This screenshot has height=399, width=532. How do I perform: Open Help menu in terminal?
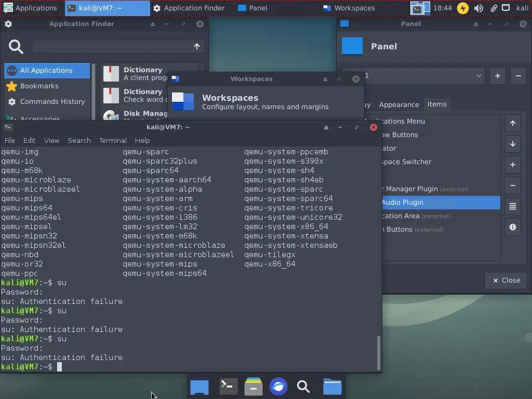coord(142,140)
